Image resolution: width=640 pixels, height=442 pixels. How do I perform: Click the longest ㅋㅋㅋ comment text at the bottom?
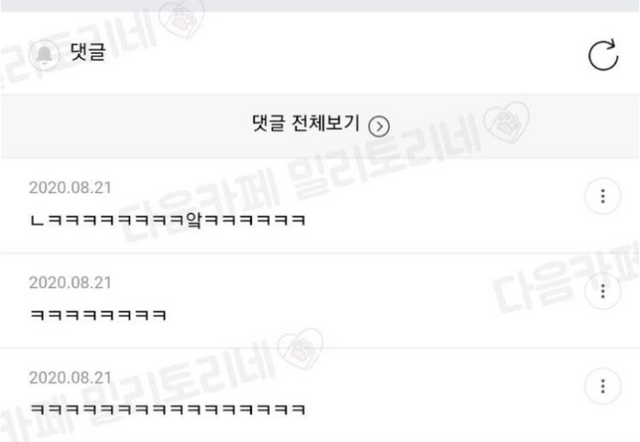pyautogui.click(x=168, y=409)
